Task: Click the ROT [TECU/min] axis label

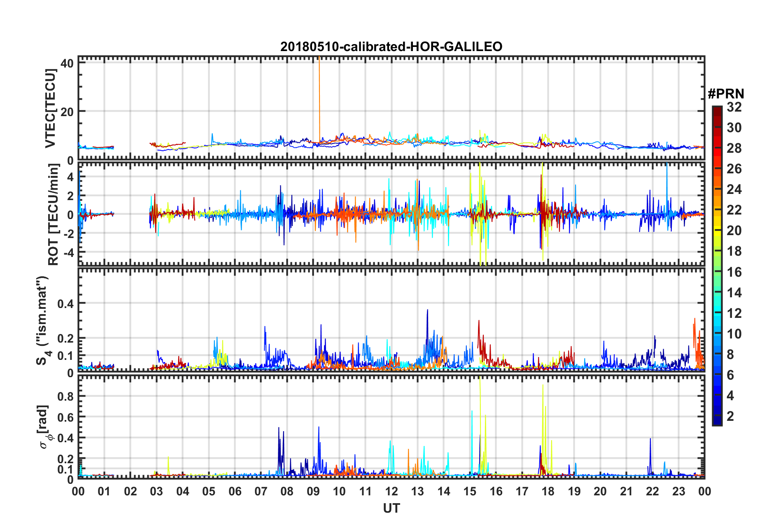Action: pos(53,215)
